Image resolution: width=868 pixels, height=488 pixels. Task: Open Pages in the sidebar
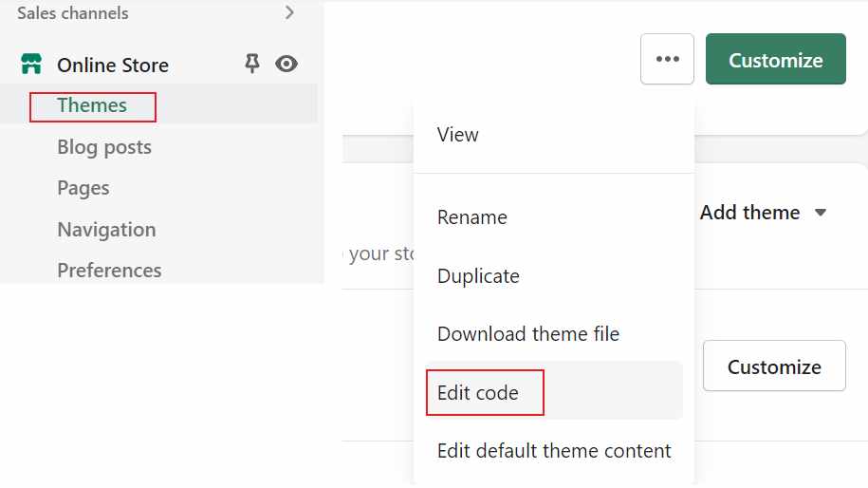tap(83, 188)
